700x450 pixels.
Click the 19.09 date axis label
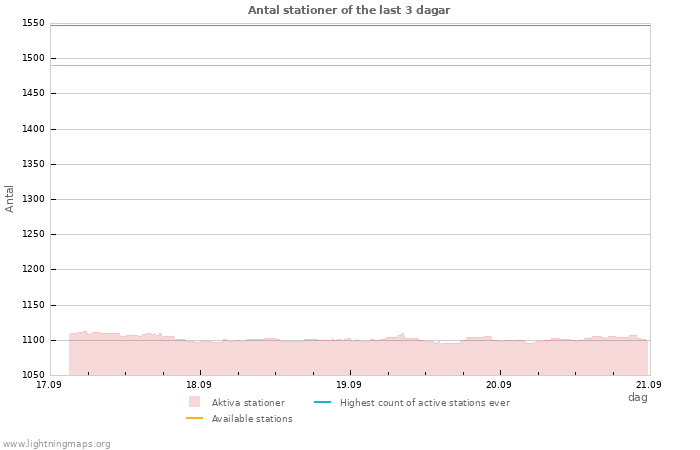click(x=349, y=384)
